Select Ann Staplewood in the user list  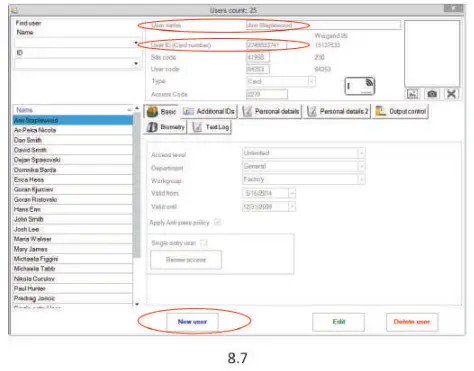pos(73,120)
